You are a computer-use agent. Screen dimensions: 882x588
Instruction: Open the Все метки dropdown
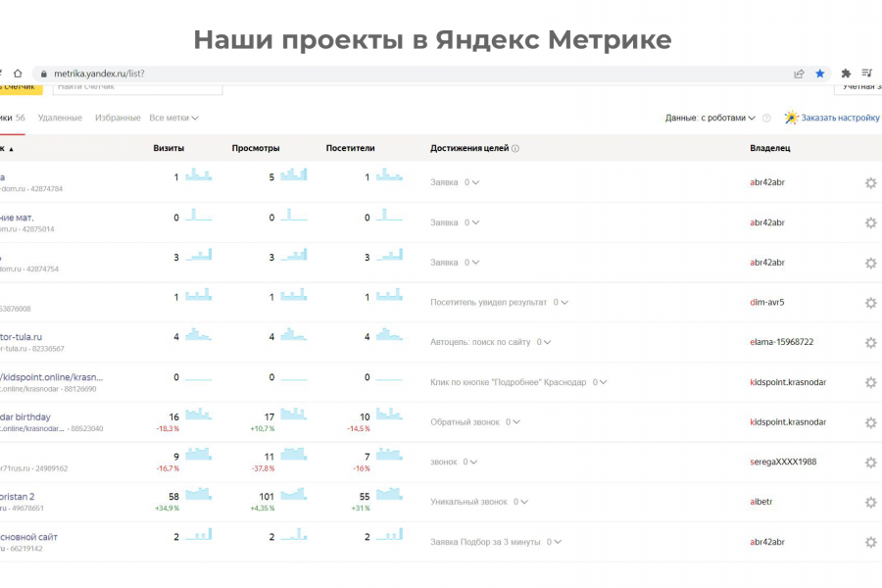pyautogui.click(x=173, y=118)
